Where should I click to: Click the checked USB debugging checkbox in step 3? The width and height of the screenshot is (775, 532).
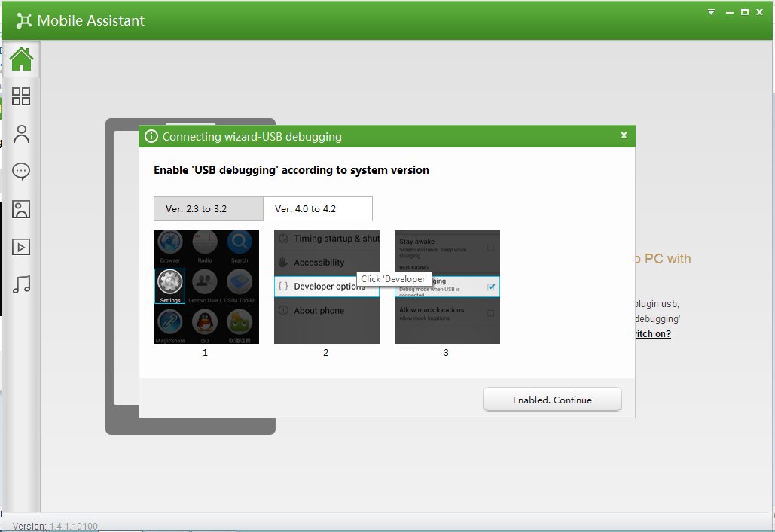[x=491, y=287]
